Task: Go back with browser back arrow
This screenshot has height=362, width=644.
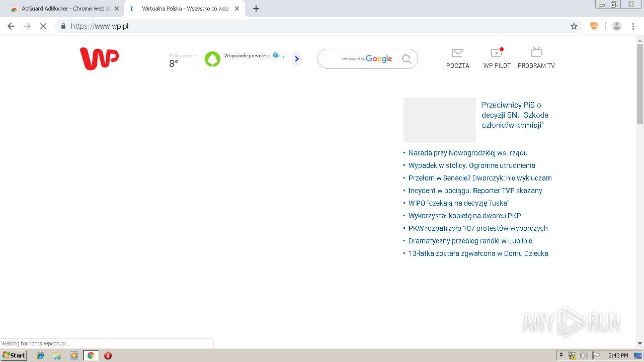Action: tap(11, 26)
